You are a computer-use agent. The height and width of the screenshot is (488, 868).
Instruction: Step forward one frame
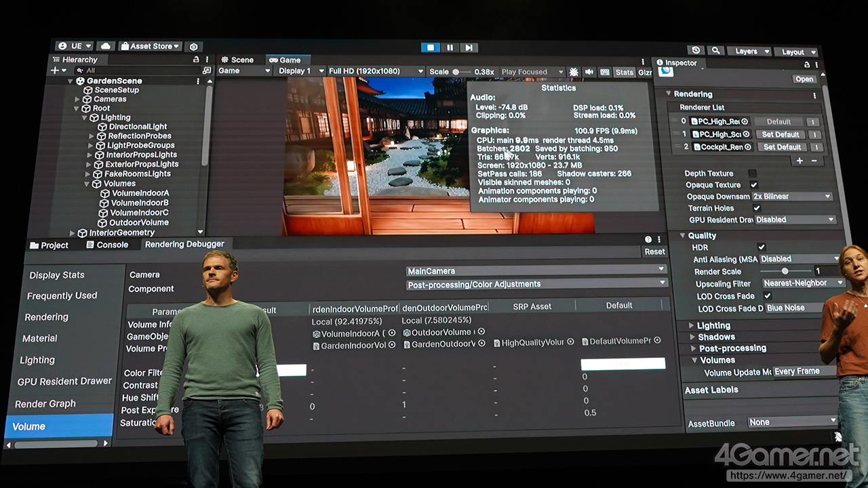point(469,47)
